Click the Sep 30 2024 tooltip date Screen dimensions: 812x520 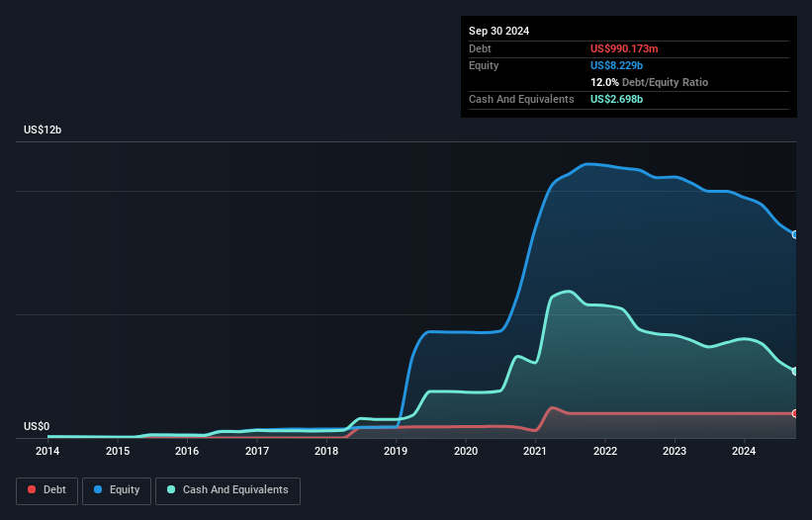498,31
